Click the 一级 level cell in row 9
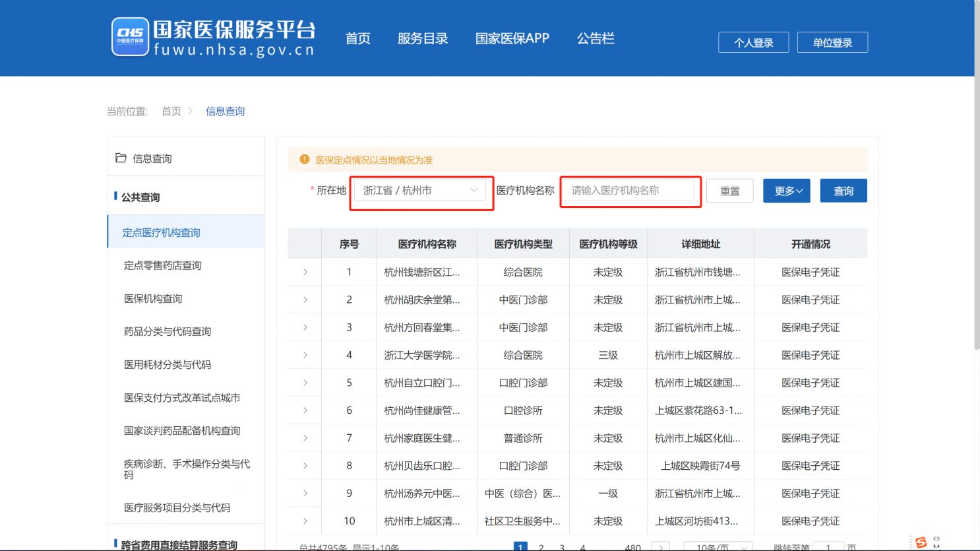The width and height of the screenshot is (980, 551). 608,494
